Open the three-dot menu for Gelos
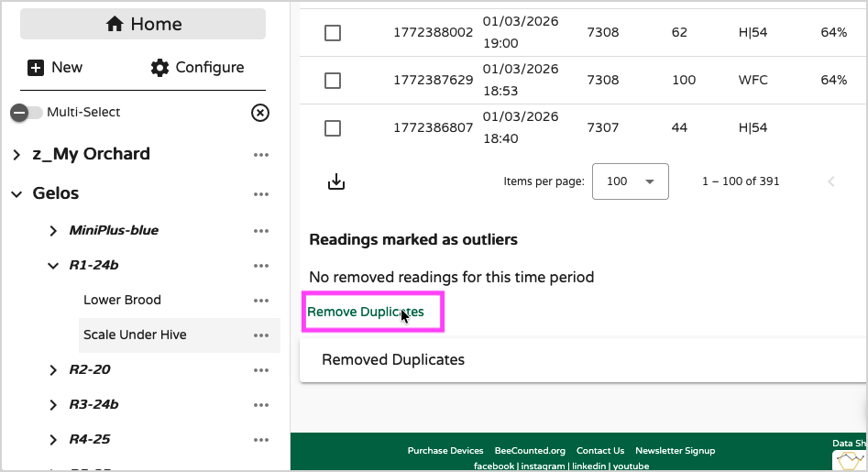 click(261, 194)
